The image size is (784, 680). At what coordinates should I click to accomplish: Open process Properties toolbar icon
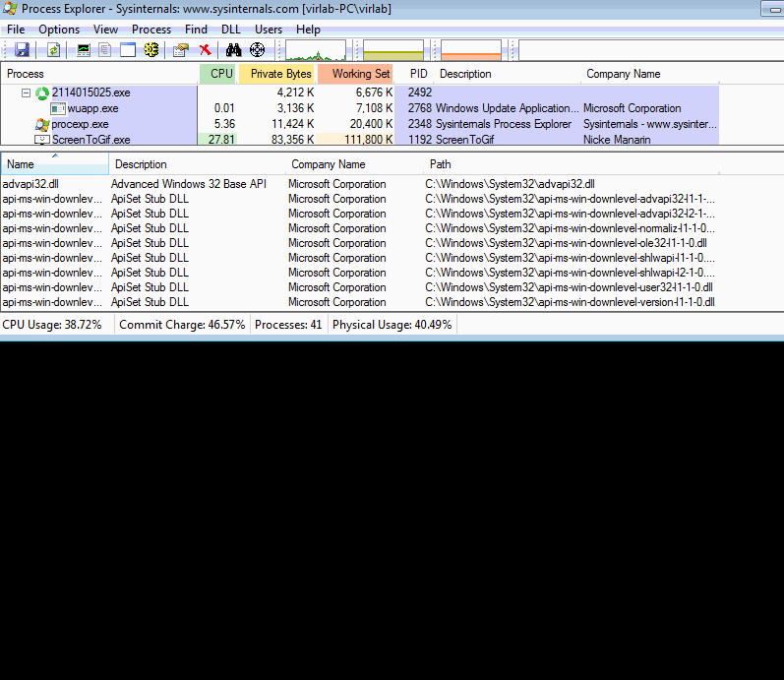(180, 49)
